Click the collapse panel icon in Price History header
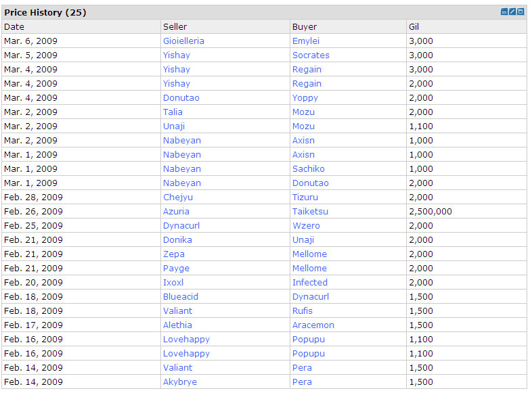Screen dimensions: 532x393 [504, 12]
